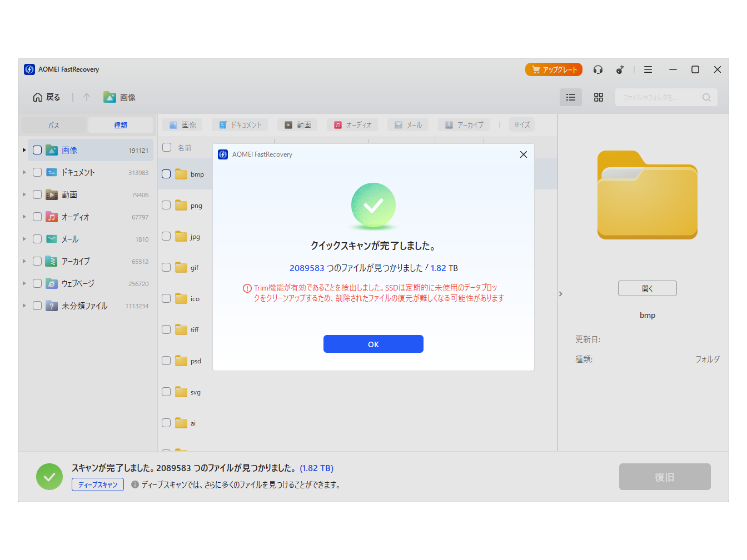Switch to the 種類 tab
Screen dimensions: 747x560
pos(121,125)
